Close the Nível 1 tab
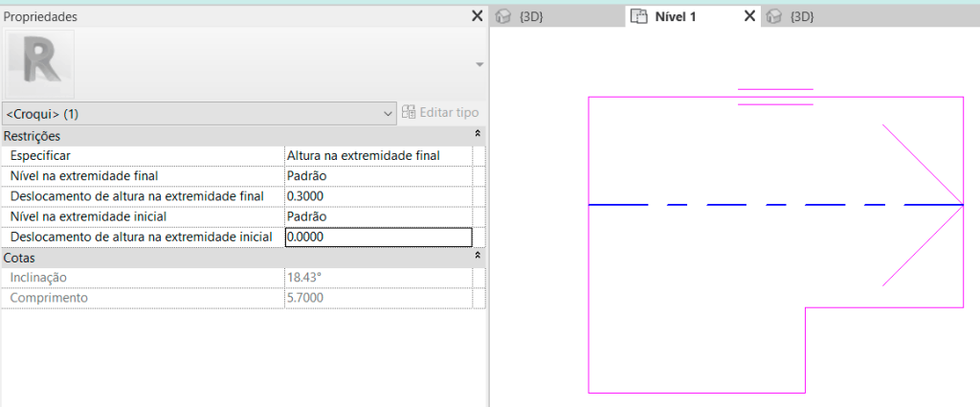This screenshot has width=980, height=407. pos(749,16)
